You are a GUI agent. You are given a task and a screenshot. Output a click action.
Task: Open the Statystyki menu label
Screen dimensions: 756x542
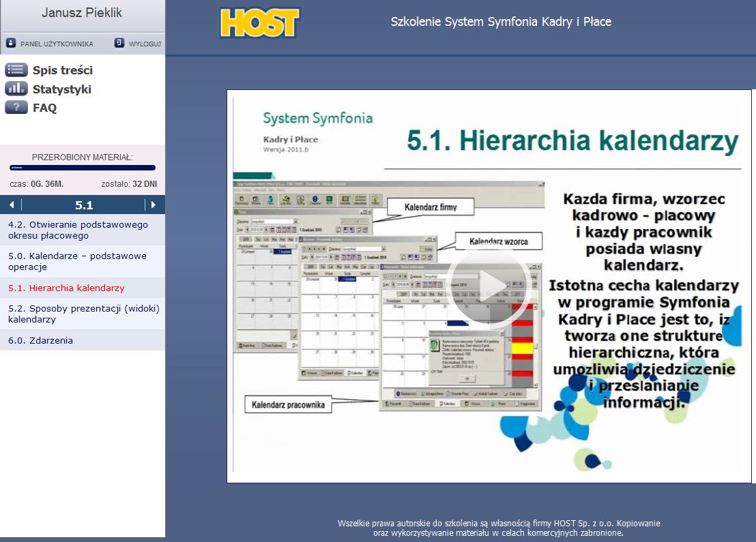(x=62, y=89)
